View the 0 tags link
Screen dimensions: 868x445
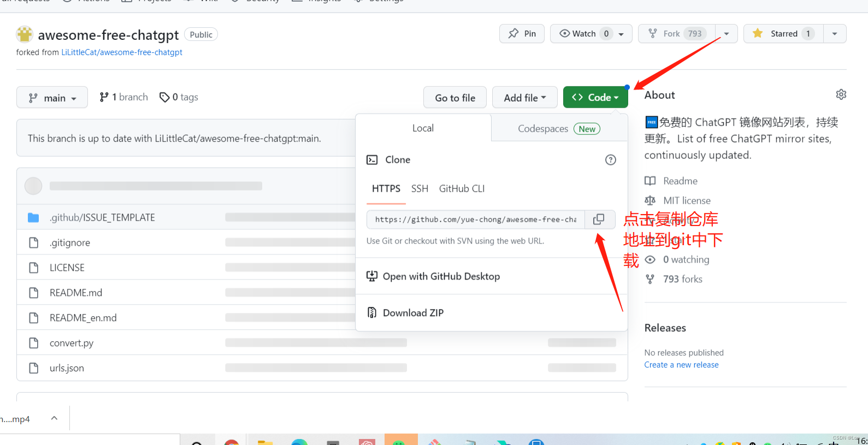179,97
